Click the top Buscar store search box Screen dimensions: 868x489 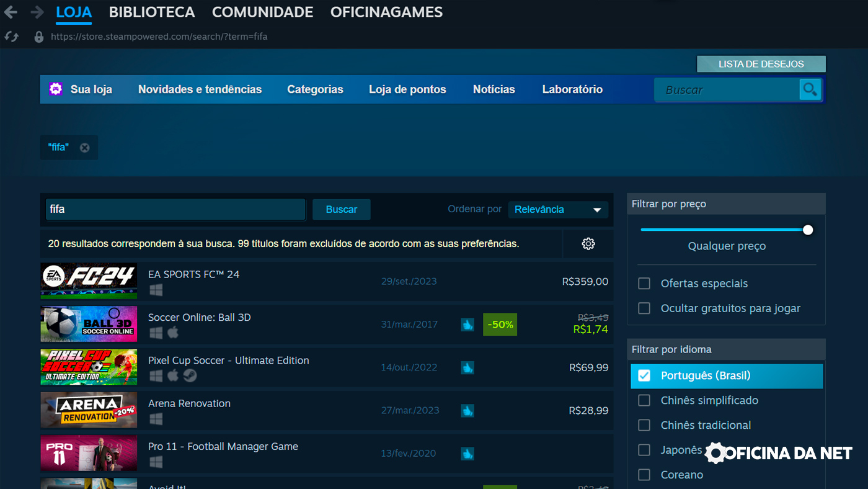point(727,89)
